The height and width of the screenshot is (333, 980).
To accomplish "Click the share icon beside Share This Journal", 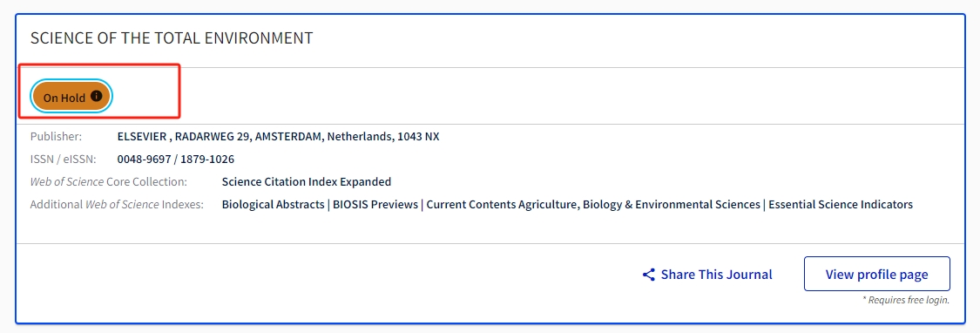I will pyautogui.click(x=649, y=275).
